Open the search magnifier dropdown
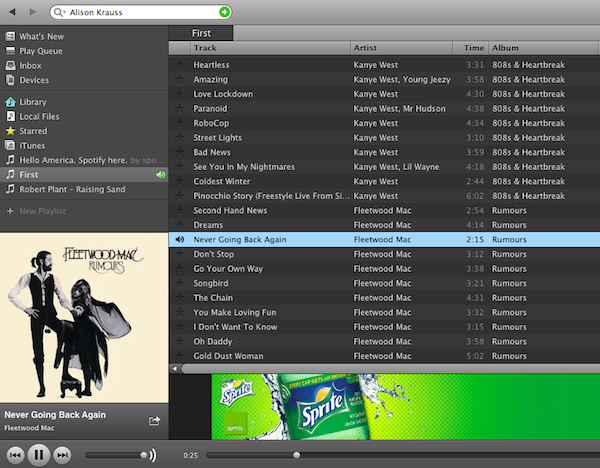This screenshot has height=468, width=600. point(59,12)
